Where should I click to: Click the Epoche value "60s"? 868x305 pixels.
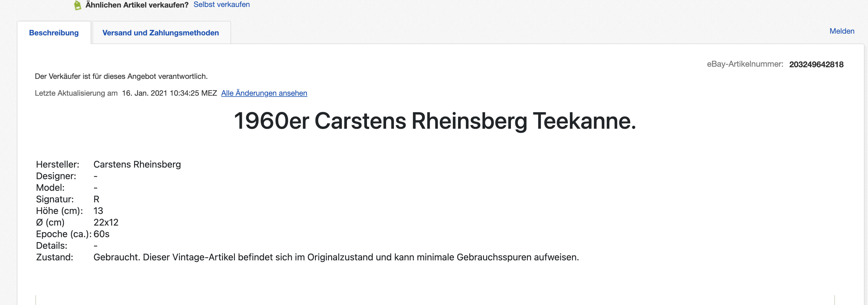101,234
